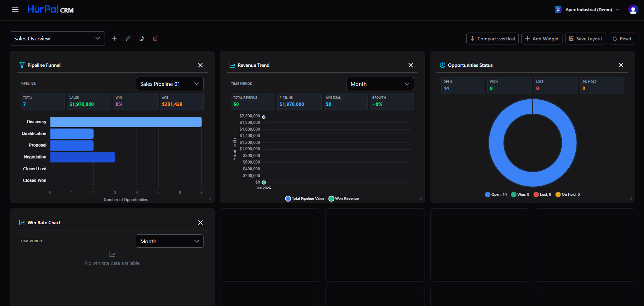Click the Win Rate Chart icon

[22, 223]
